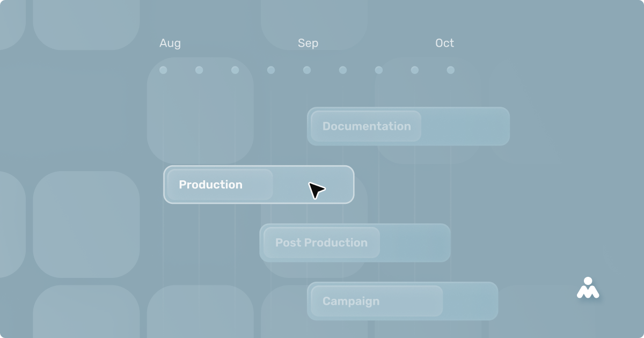Select the Production task bar label
This screenshot has width=644, height=338.
(x=210, y=185)
